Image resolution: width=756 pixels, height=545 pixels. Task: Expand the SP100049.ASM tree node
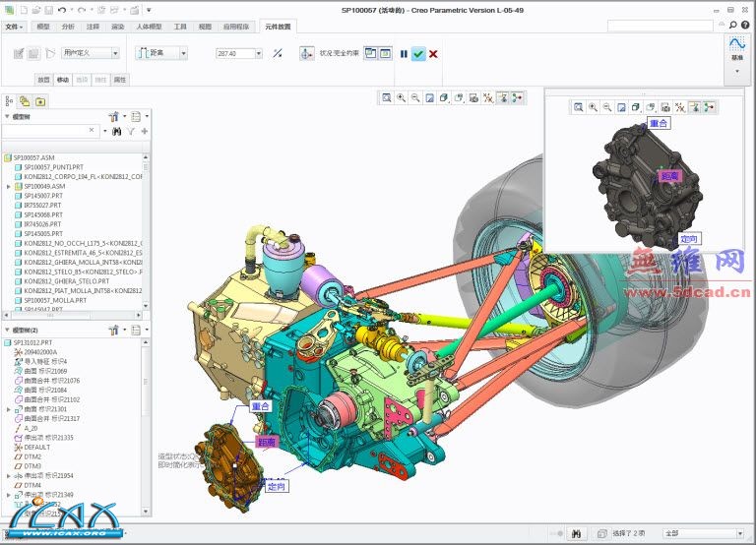(x=8, y=186)
